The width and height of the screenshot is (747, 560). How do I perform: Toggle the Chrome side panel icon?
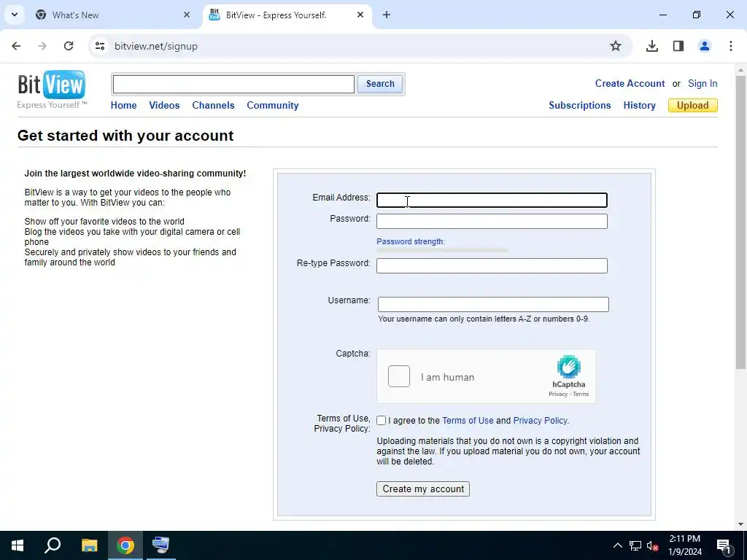[x=678, y=46]
